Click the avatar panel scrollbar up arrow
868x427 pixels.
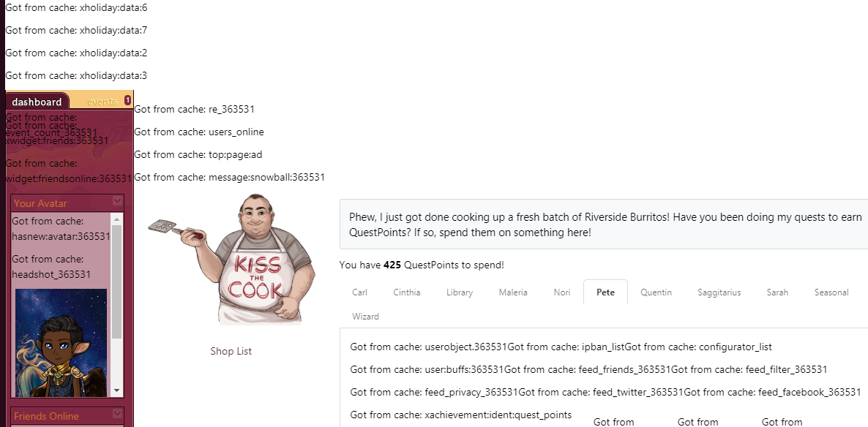pos(116,219)
